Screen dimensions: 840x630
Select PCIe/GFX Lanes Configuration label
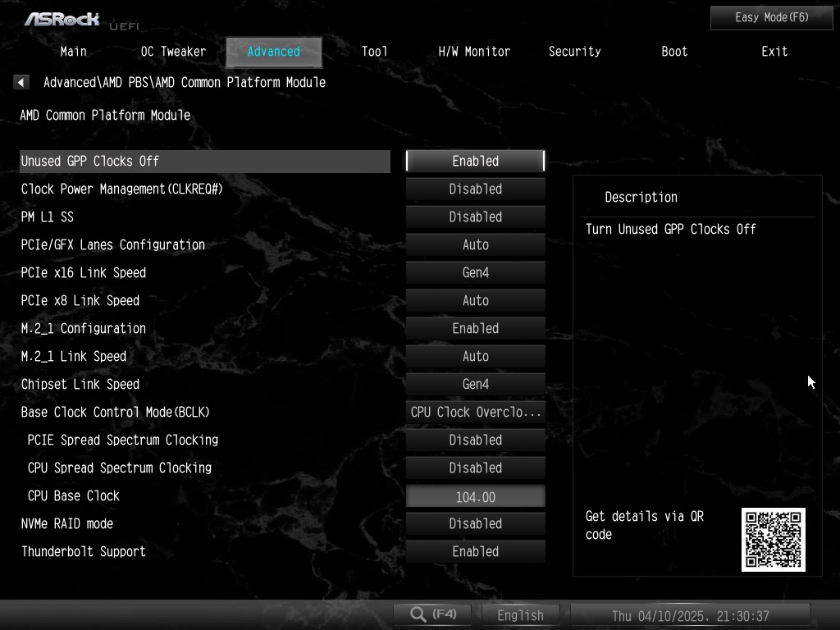pos(113,244)
